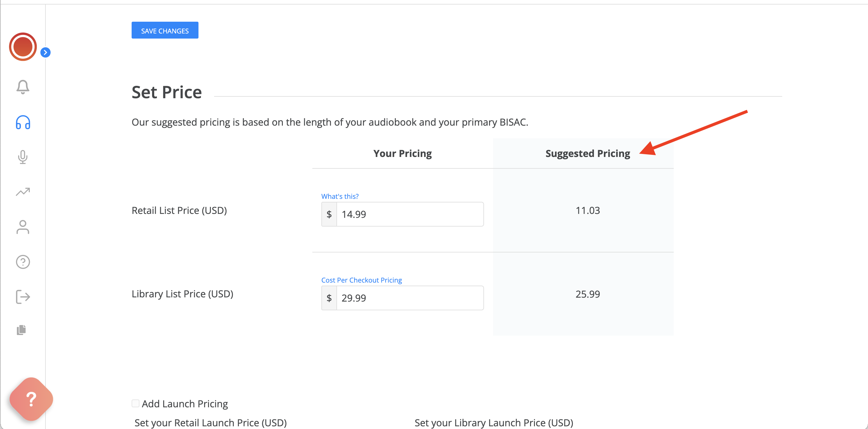Click the Suggested Pricing column header
The height and width of the screenshot is (429, 868).
[x=587, y=154]
